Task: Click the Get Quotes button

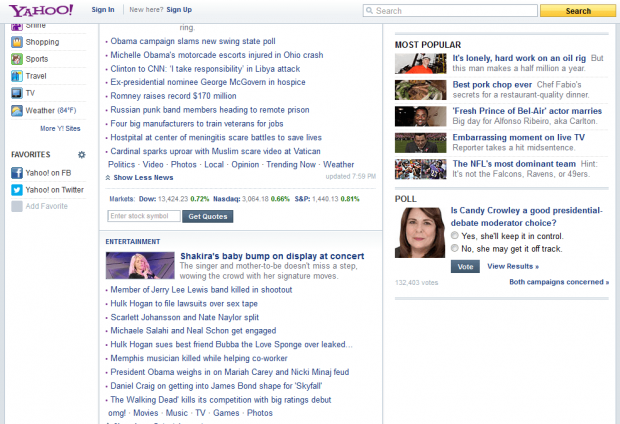Action: (208, 216)
